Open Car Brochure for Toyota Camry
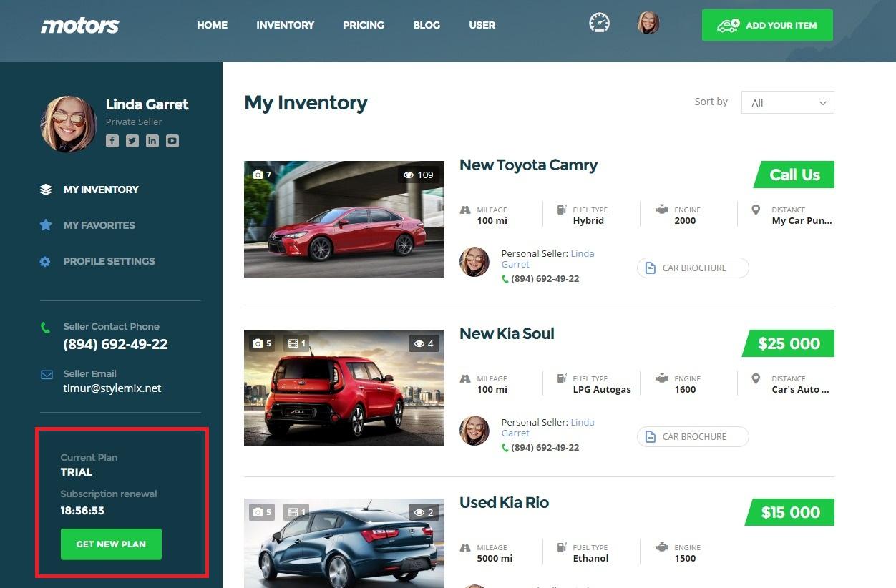This screenshot has width=896, height=588. (693, 268)
